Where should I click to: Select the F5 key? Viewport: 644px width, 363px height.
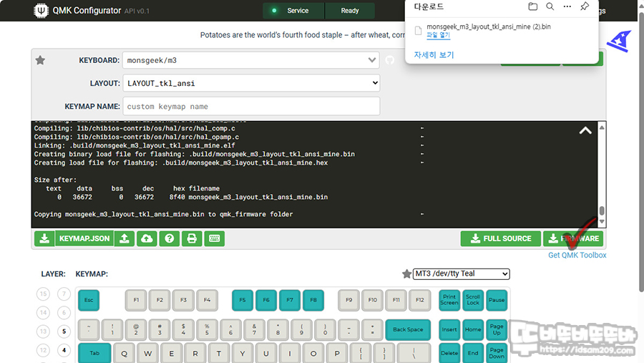pyautogui.click(x=243, y=300)
